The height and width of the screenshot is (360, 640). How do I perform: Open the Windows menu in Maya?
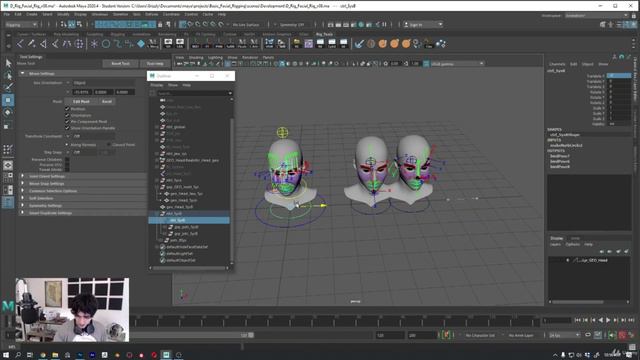[100, 14]
